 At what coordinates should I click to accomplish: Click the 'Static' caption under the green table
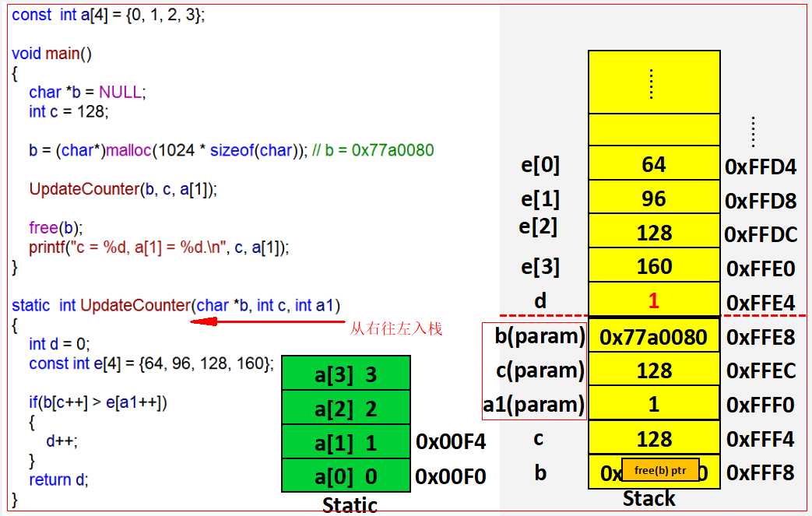(350, 504)
